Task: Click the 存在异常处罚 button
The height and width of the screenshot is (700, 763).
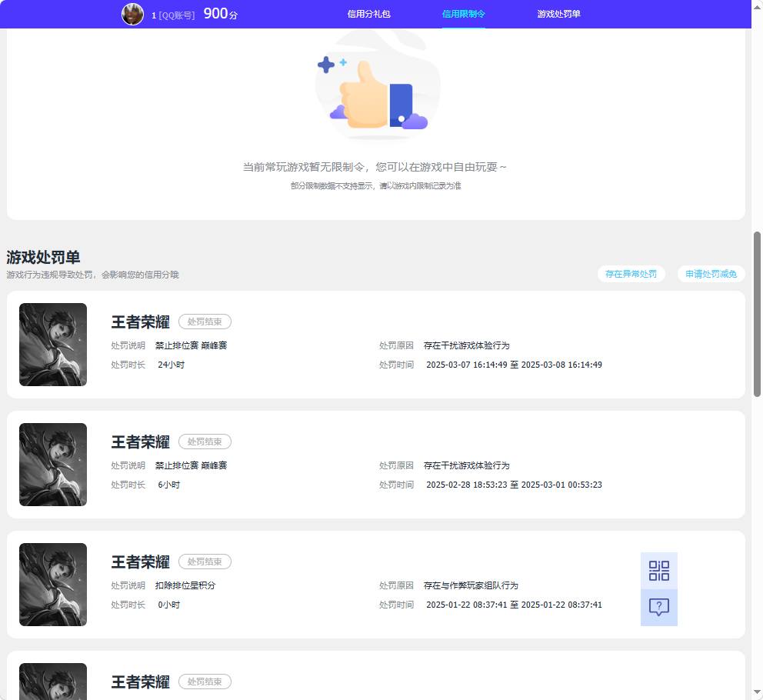Action: (x=631, y=274)
